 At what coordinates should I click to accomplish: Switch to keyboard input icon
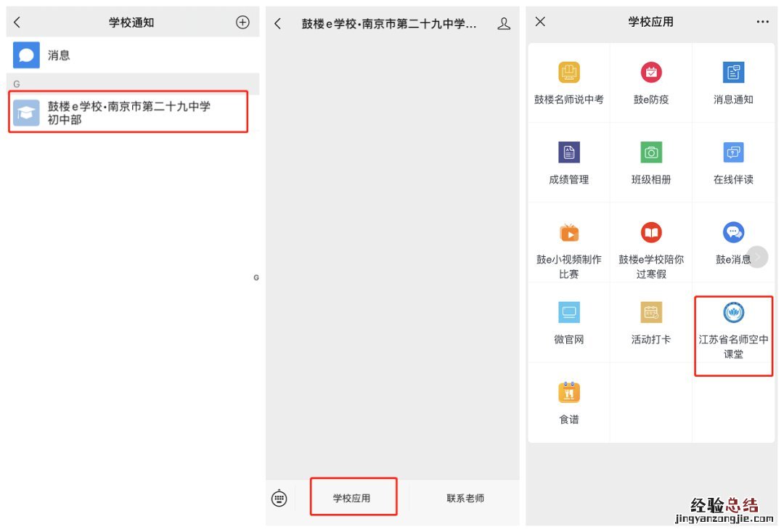(279, 499)
